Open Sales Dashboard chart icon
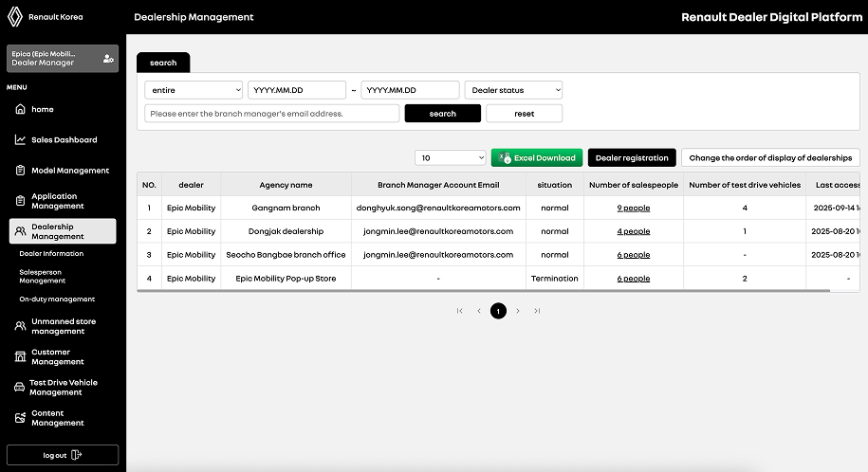868x472 pixels. (20, 140)
